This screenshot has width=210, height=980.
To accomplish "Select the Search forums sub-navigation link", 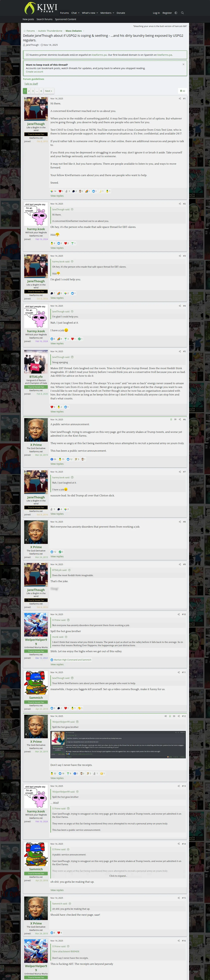I will 45,19.
